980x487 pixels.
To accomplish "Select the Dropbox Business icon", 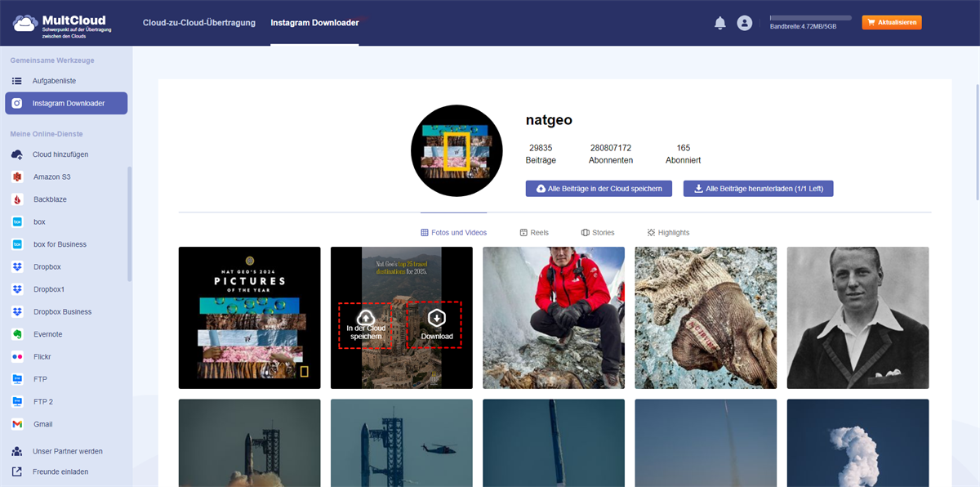I will 16,311.
